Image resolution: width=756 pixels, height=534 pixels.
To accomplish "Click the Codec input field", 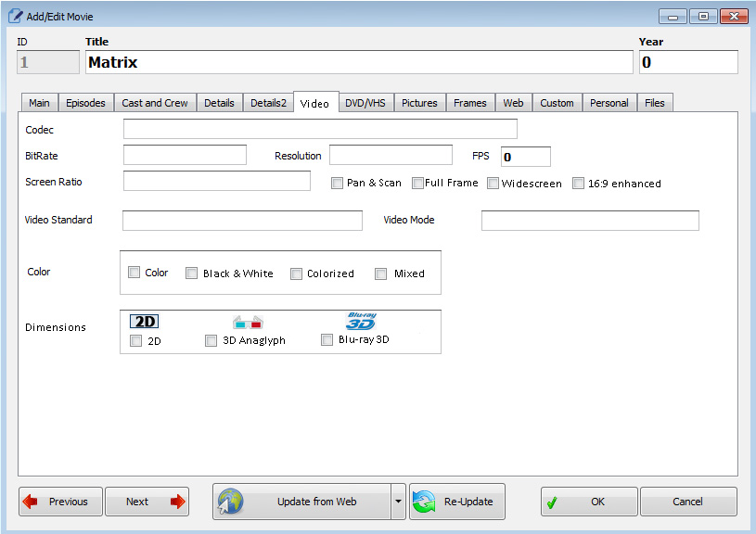I will tap(320, 129).
